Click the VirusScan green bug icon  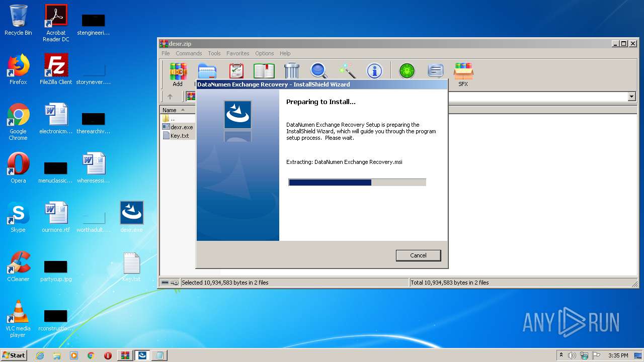pyautogui.click(x=407, y=71)
